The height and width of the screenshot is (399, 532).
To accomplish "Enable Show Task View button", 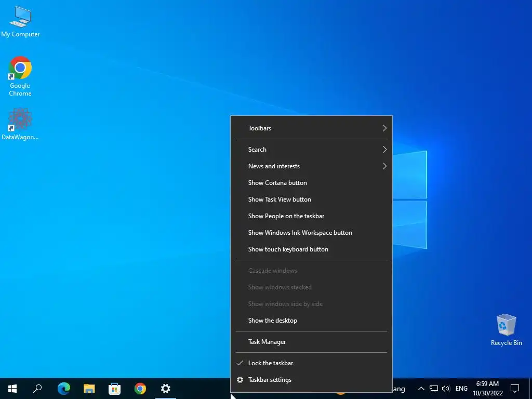I will click(312, 199).
